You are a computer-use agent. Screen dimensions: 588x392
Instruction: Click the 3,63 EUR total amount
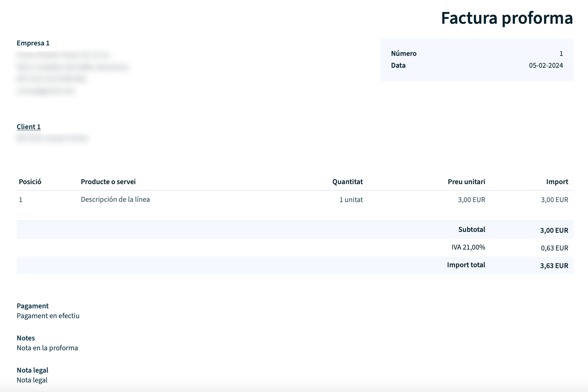tap(554, 266)
